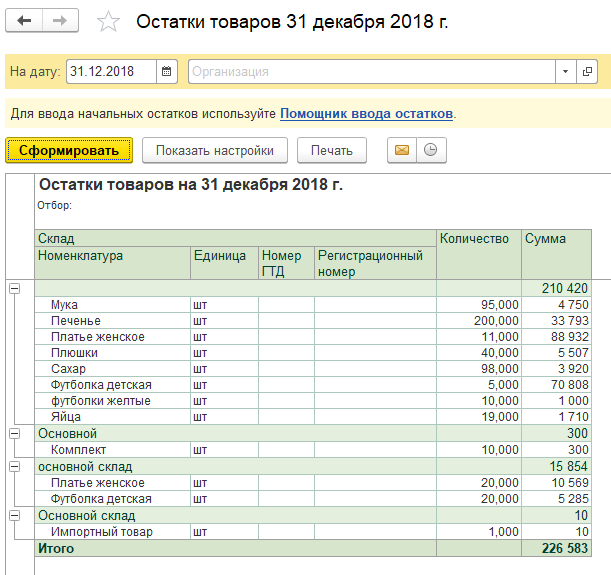Open the calendar picker for date field

(x=167, y=72)
